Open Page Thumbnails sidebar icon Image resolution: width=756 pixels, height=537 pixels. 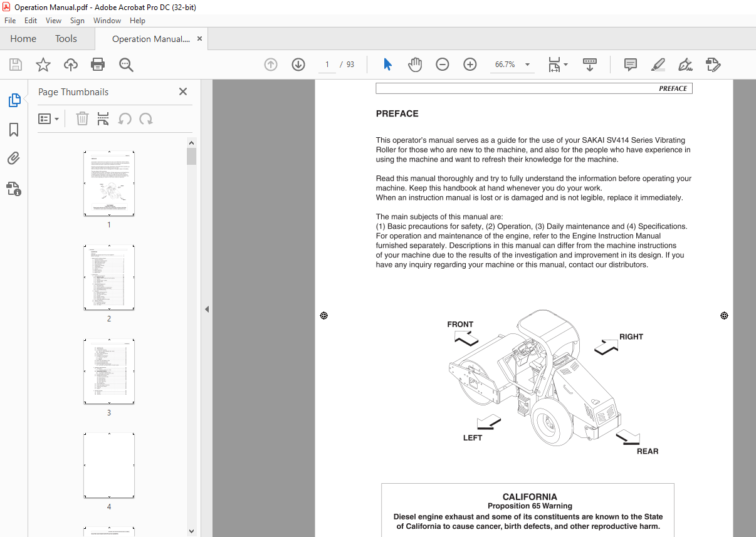[14, 100]
